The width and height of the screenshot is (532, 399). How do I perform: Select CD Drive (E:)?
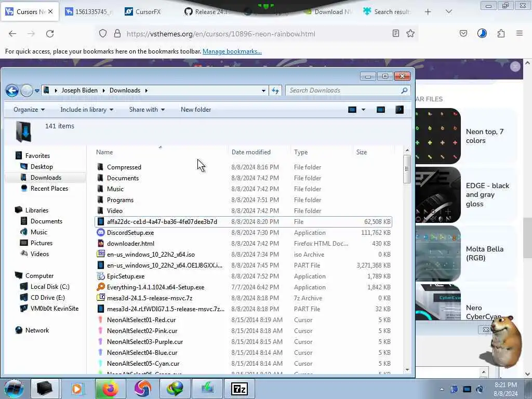47,298
